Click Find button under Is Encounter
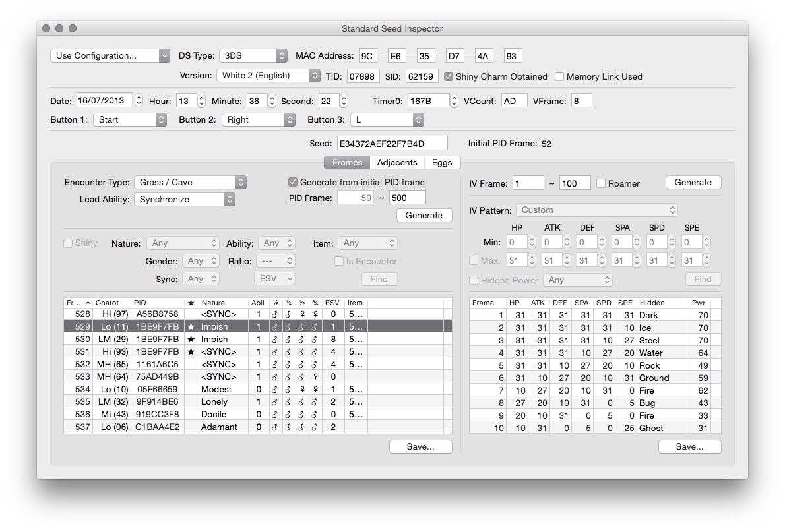 [379, 280]
